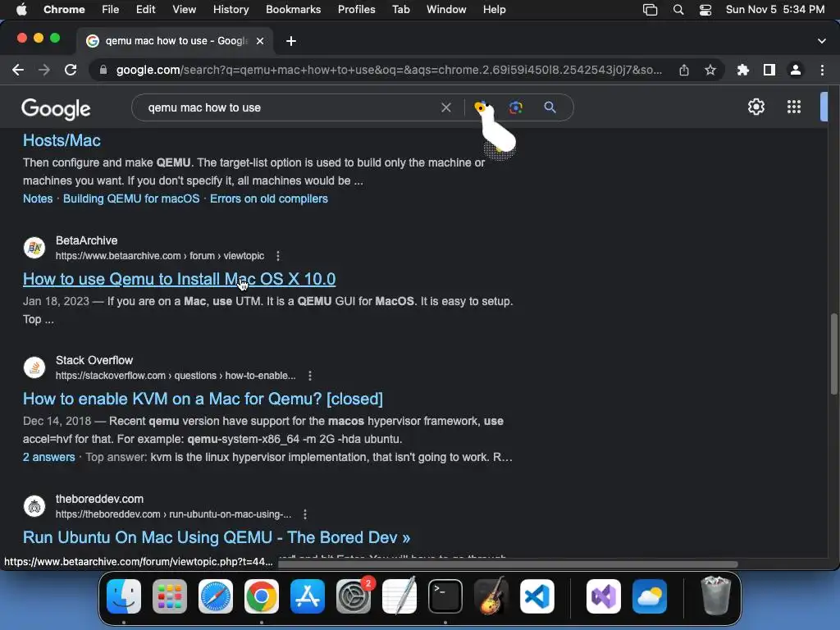Click the date and time in menu bar
Viewport: 840px width, 630px height.
pos(774,10)
